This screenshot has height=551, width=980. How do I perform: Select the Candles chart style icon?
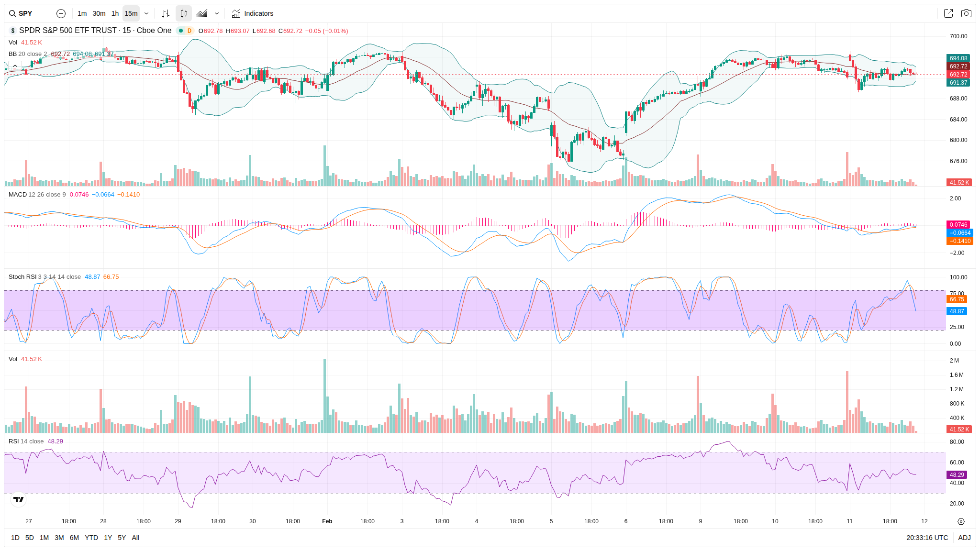(x=184, y=13)
